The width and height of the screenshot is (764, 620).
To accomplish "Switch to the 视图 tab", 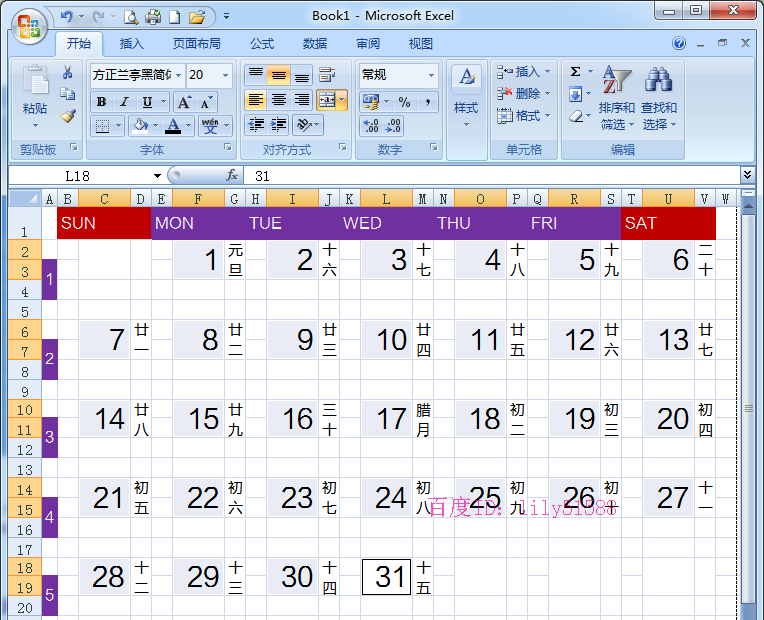I will [420, 44].
